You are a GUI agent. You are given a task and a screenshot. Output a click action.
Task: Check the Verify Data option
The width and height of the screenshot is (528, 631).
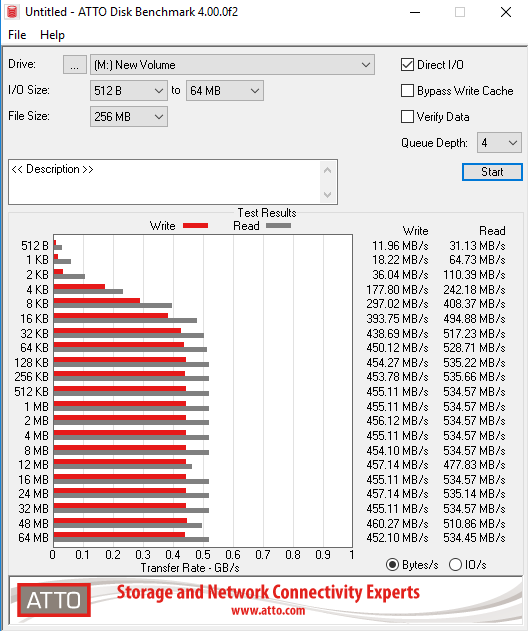(x=407, y=117)
